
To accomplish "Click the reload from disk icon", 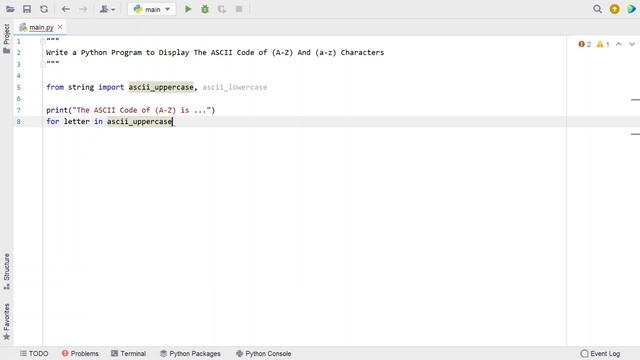I will (x=44, y=9).
